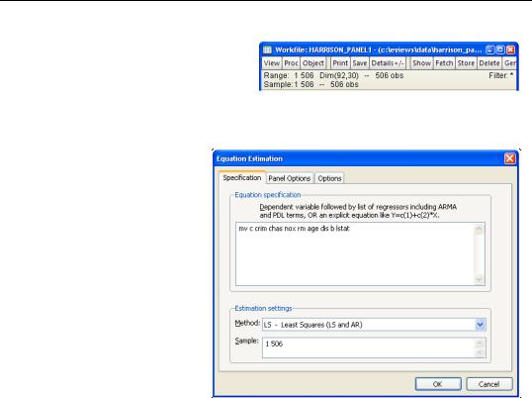Image resolution: width=532 pixels, height=398 pixels.
Task: Click up arrow of Sample field scrollbar
Action: (480, 343)
